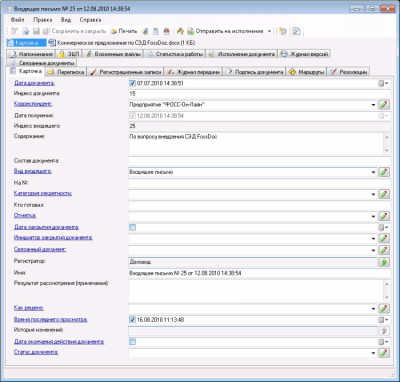The image size is (400, 382).
Task: Click Отправить на исполнение toolbar button
Action: [x=225, y=31]
